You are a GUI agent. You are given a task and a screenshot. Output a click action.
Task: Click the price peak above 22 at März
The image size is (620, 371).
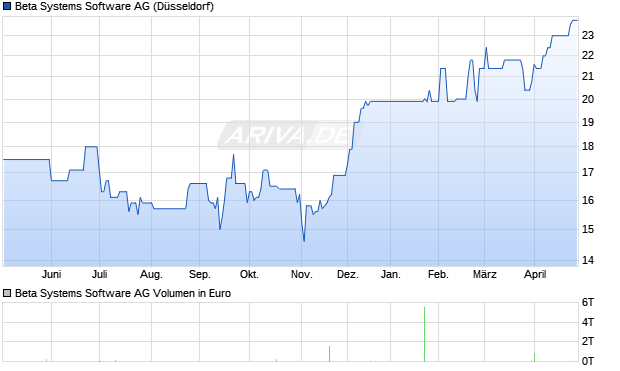486,48
